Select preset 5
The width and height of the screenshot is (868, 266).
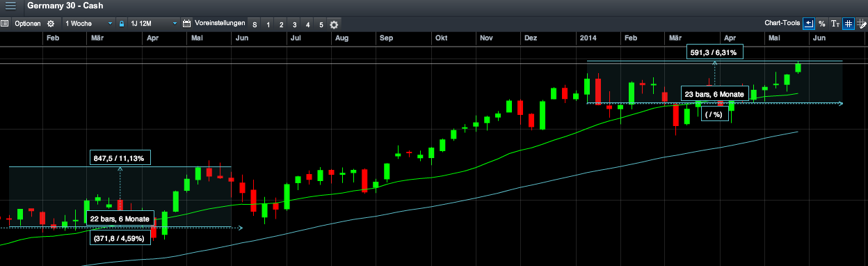click(x=321, y=24)
